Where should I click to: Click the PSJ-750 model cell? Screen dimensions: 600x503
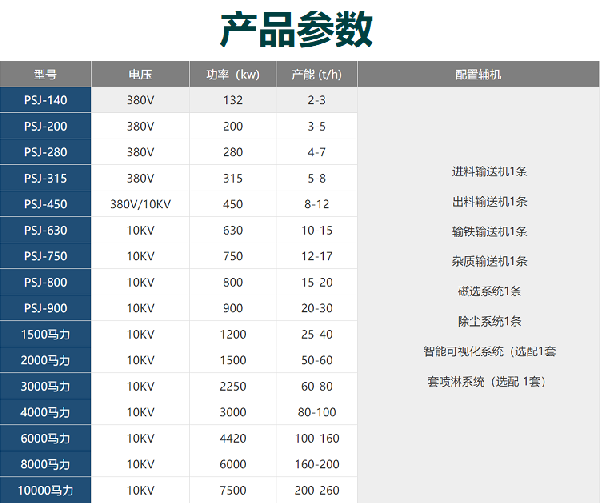46,256
